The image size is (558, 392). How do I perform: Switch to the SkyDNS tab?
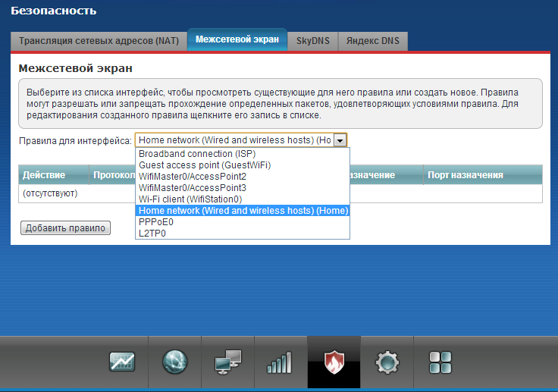312,41
